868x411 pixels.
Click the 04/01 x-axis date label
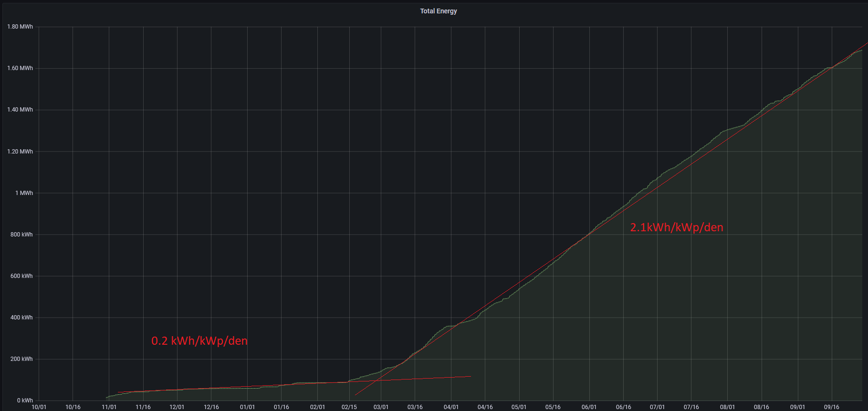[451, 407]
